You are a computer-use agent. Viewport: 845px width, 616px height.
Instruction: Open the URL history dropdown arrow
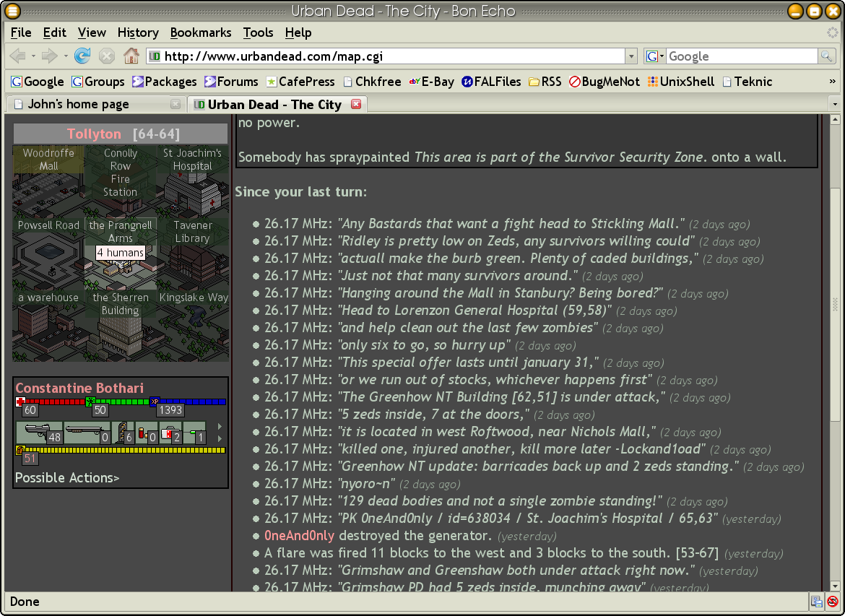pos(630,56)
